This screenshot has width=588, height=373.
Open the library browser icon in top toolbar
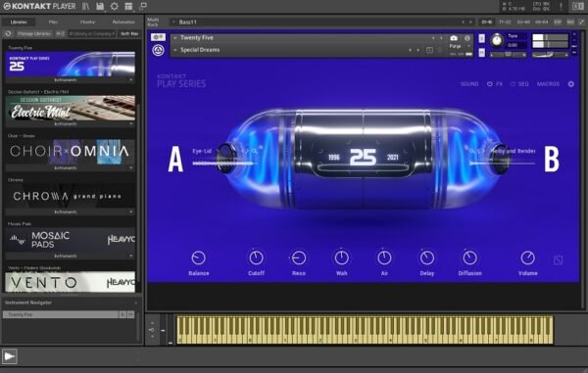(86, 7)
